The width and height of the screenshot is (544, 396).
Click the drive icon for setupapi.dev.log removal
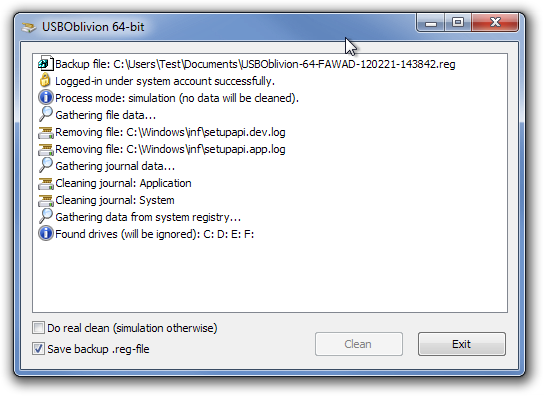click(45, 132)
